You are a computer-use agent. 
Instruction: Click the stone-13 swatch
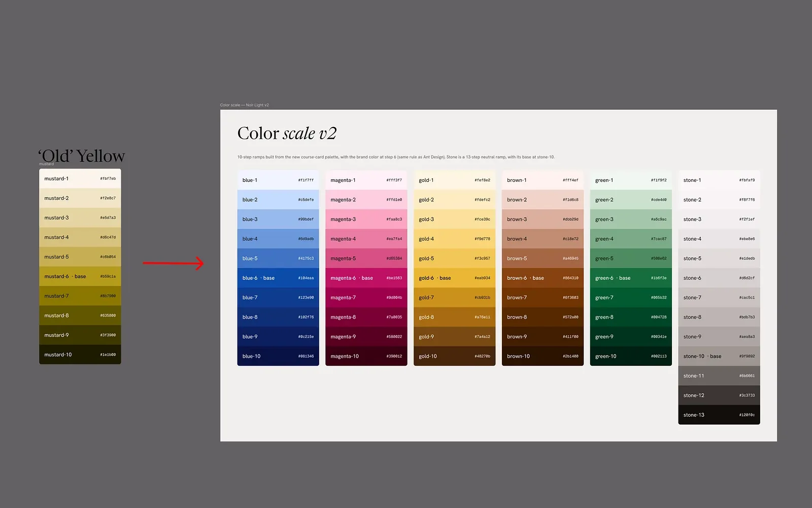[x=719, y=415]
